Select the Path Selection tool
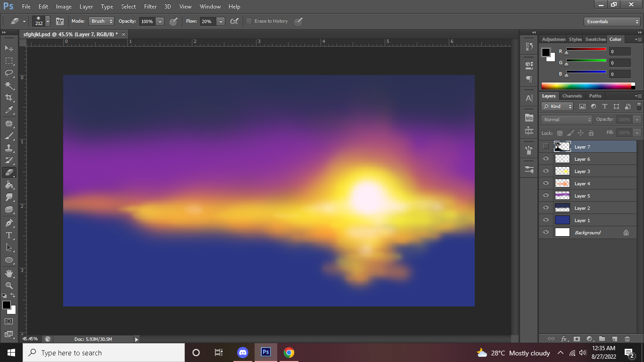The width and height of the screenshot is (644, 362). coord(9,247)
